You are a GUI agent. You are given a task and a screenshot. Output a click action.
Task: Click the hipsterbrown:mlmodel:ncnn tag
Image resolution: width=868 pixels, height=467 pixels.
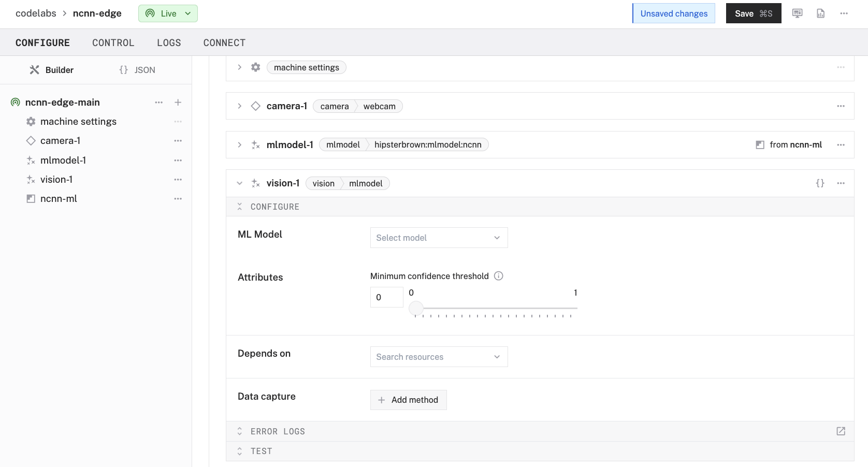[428, 145]
